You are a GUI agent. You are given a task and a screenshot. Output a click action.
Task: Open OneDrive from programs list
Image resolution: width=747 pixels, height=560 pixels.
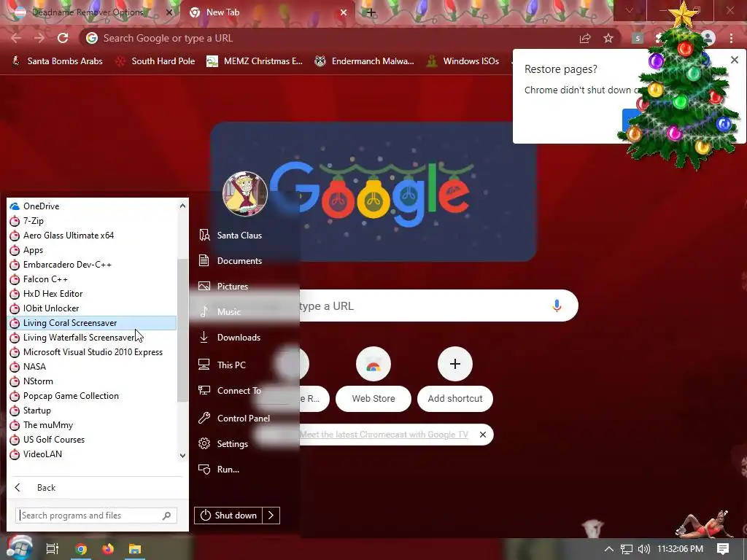click(92, 206)
